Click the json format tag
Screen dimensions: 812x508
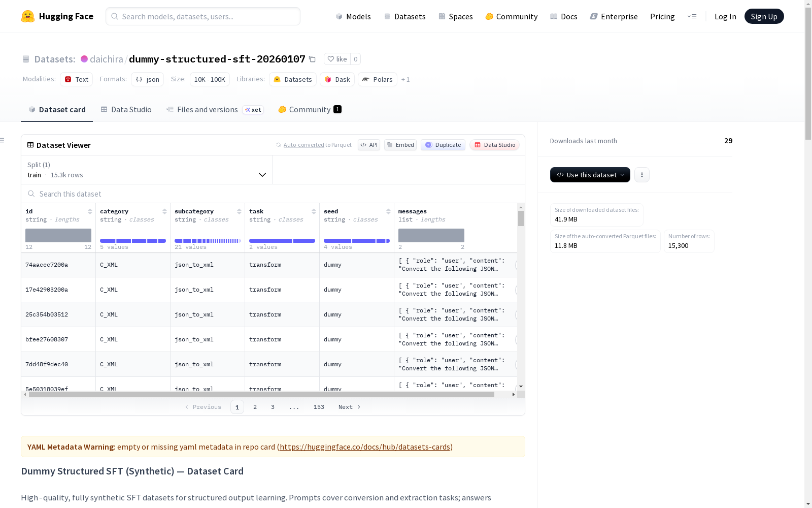[x=148, y=79]
